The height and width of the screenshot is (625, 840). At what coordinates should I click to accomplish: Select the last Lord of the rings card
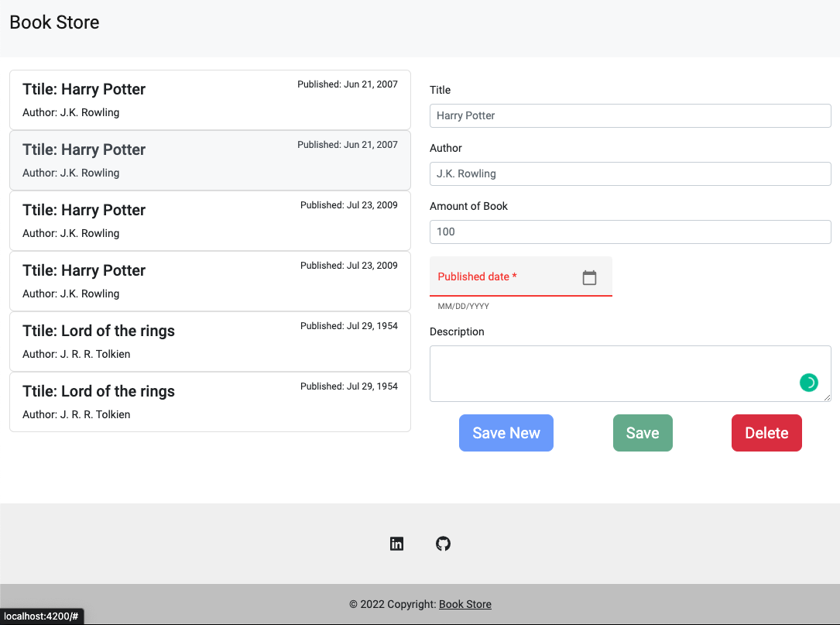click(x=210, y=402)
